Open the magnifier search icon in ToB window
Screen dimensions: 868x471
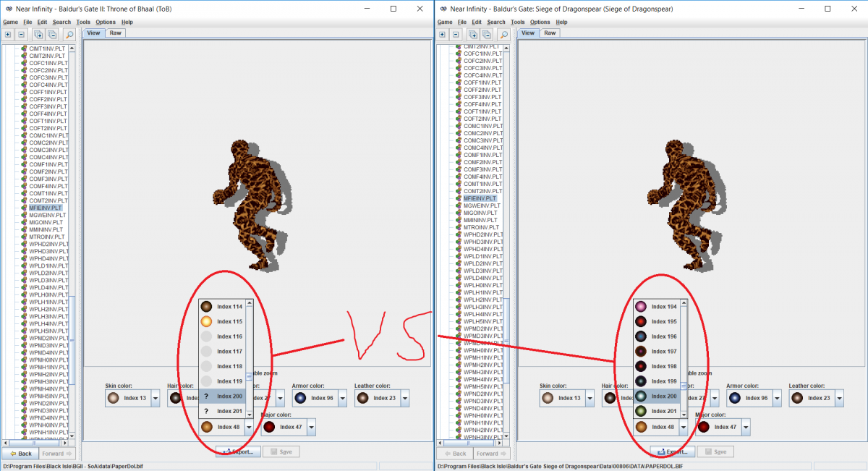click(69, 34)
